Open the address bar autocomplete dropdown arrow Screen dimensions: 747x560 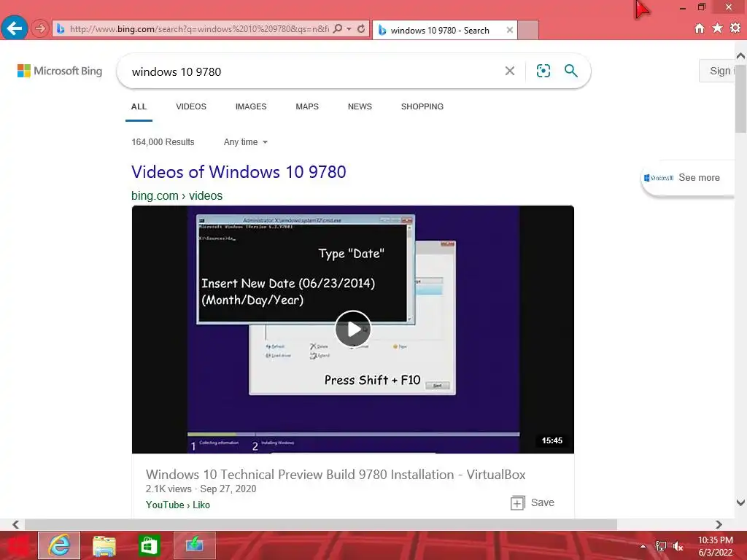coord(349,29)
